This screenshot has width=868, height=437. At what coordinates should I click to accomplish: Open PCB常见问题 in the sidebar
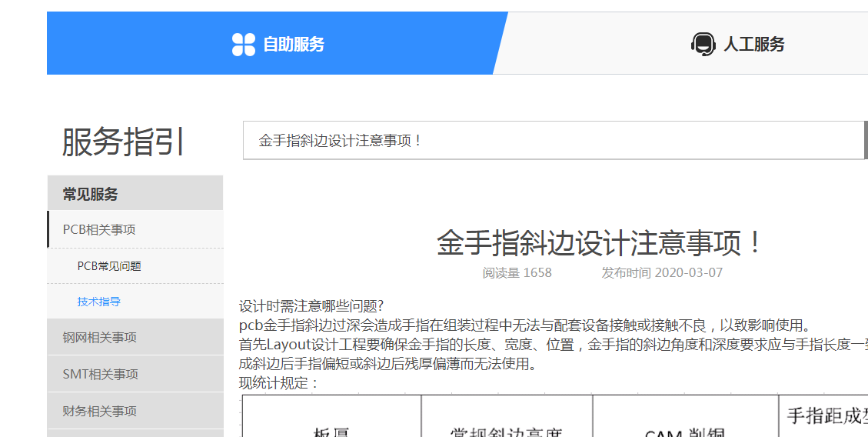click(x=109, y=266)
